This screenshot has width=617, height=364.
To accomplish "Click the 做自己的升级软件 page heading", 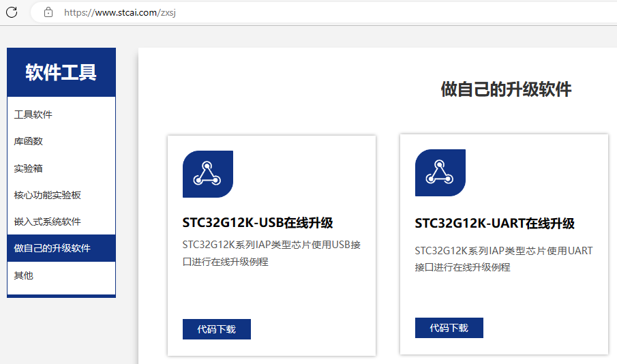I will [x=506, y=89].
